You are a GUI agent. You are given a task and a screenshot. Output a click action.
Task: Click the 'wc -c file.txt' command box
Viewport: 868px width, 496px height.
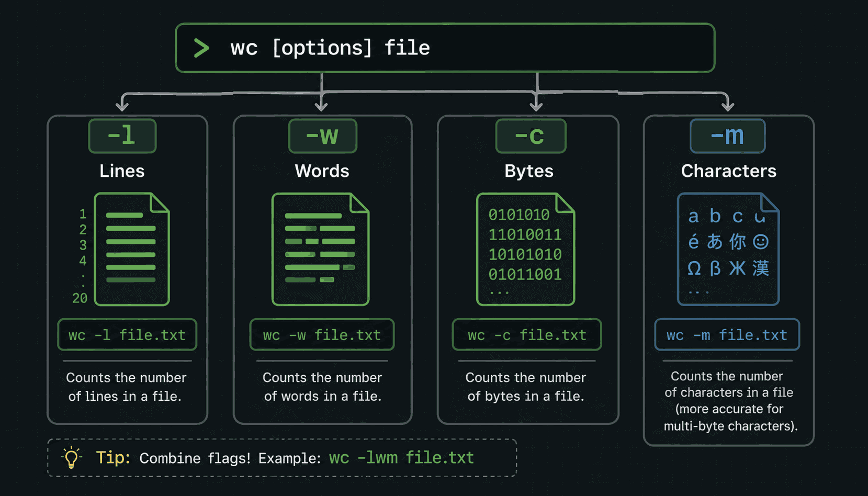pyautogui.click(x=527, y=335)
